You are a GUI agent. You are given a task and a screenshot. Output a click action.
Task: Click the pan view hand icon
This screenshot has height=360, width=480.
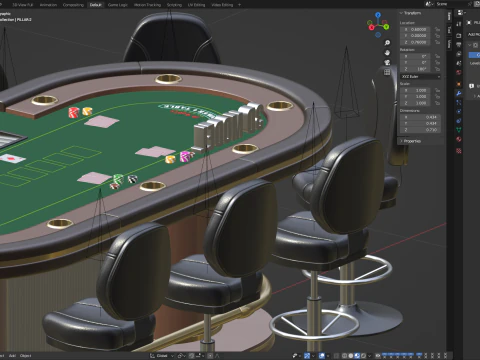[387, 53]
